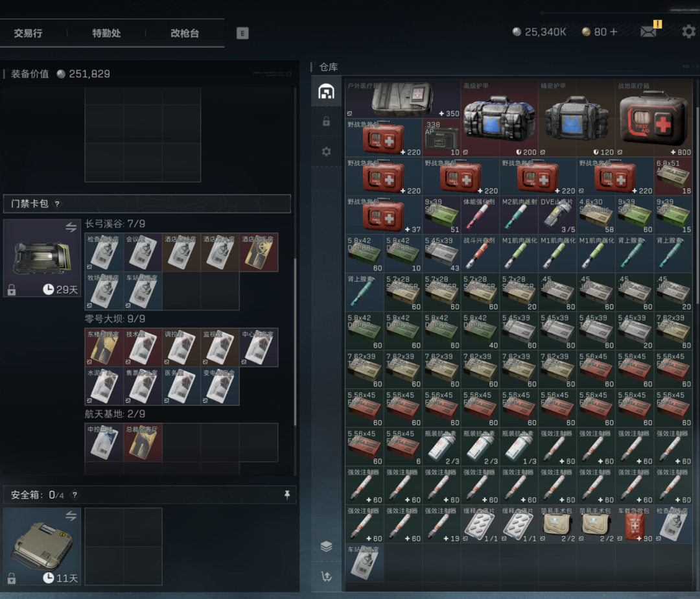Click the swap arrows on the safe box
The image size is (700, 599).
click(71, 516)
